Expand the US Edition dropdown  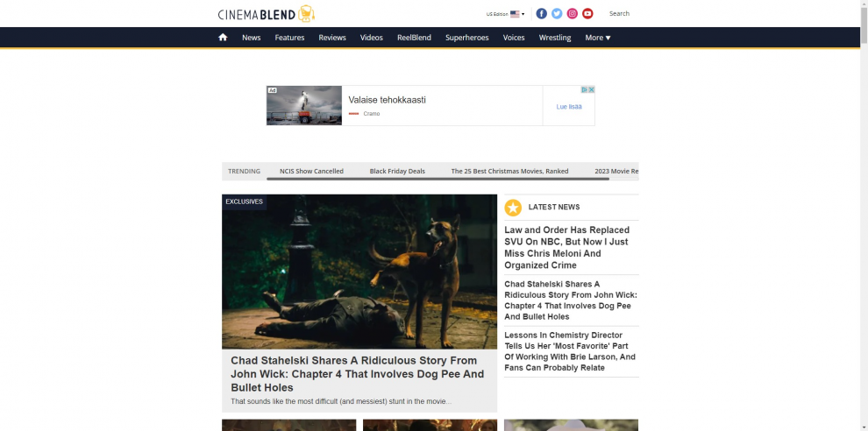(505, 14)
